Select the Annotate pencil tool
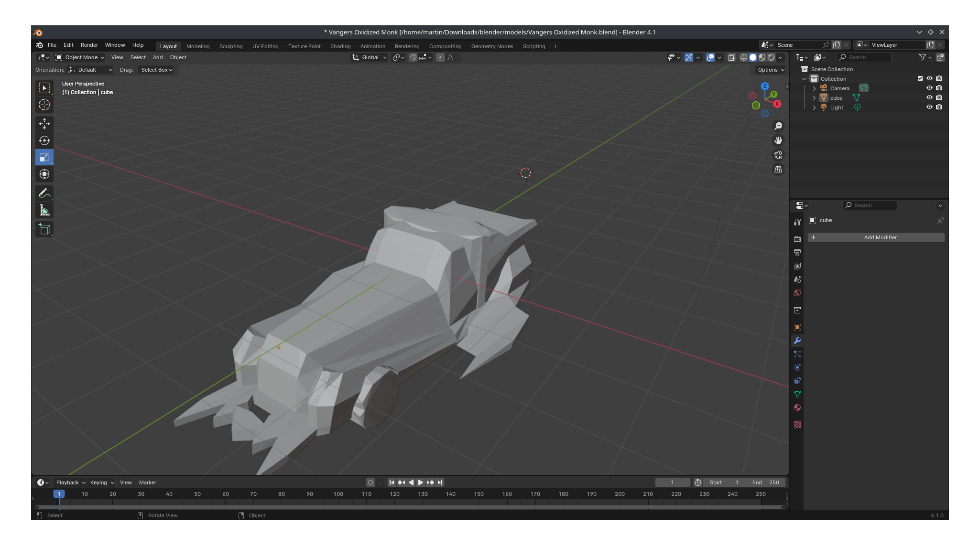 (x=44, y=193)
